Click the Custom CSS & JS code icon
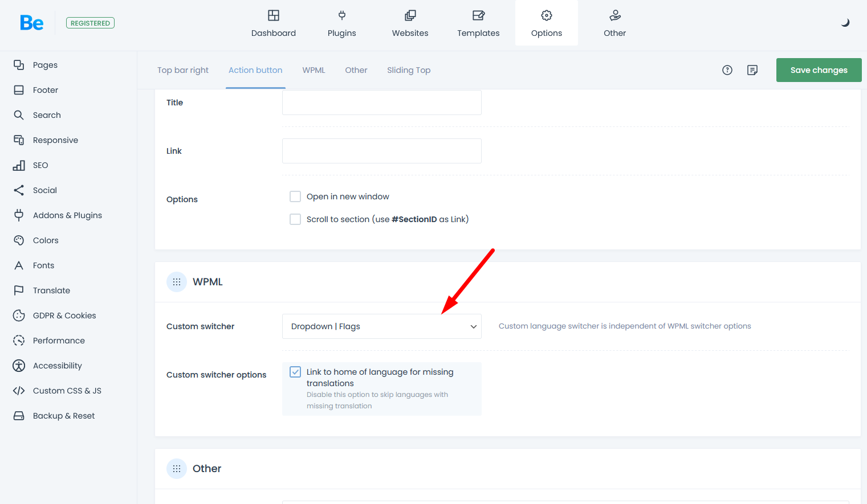This screenshot has height=504, width=867. pos(19,391)
